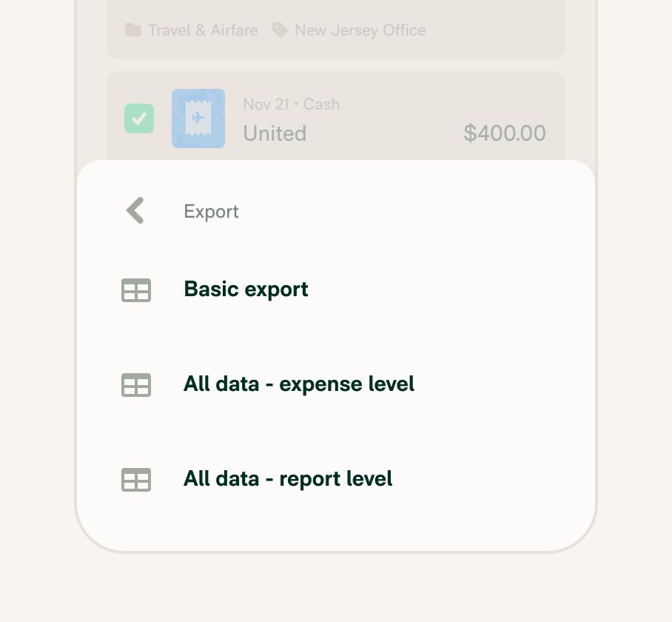Click the folder icon next to Travel & Airfare
The width and height of the screenshot is (672, 622).
tap(133, 30)
